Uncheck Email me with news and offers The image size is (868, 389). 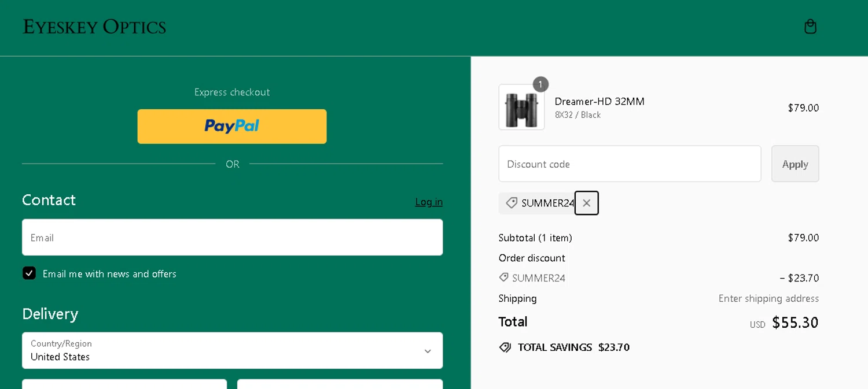pyautogui.click(x=29, y=273)
